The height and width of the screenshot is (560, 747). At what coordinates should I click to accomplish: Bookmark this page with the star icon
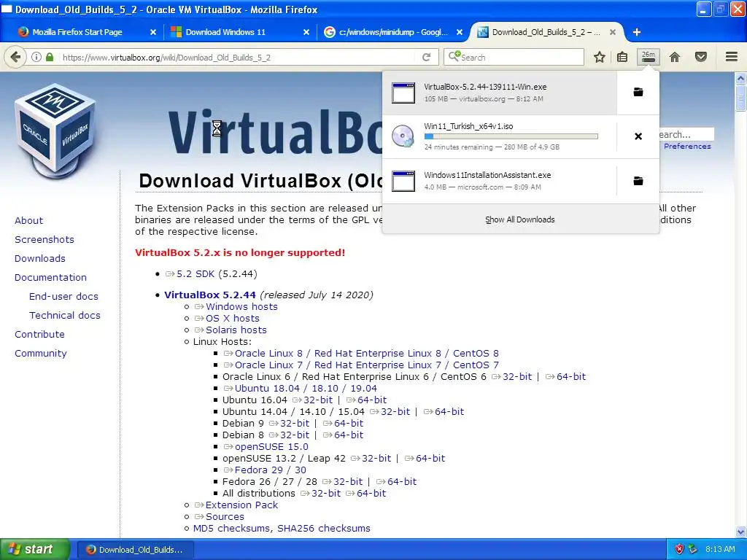(x=600, y=57)
